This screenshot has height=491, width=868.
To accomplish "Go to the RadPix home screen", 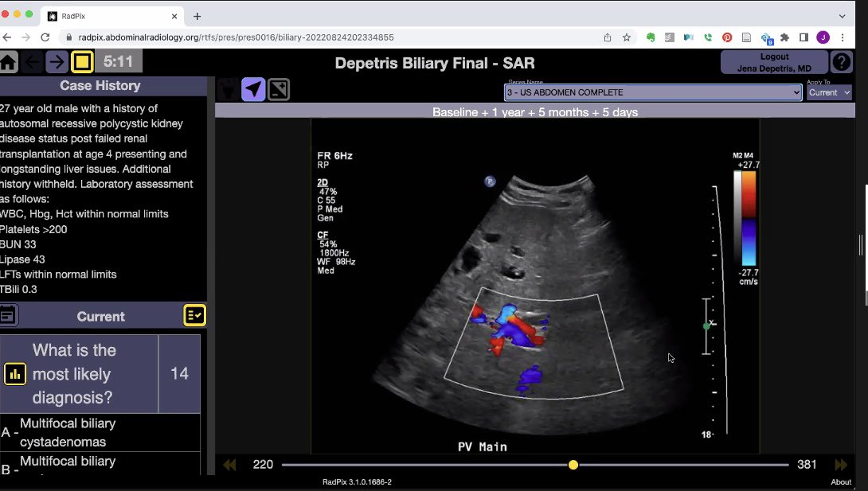I will [x=8, y=62].
